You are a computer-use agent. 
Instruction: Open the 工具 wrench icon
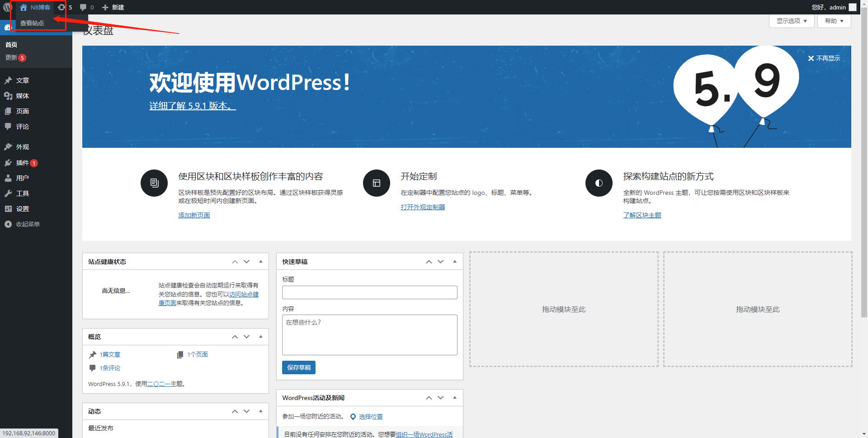coord(8,193)
